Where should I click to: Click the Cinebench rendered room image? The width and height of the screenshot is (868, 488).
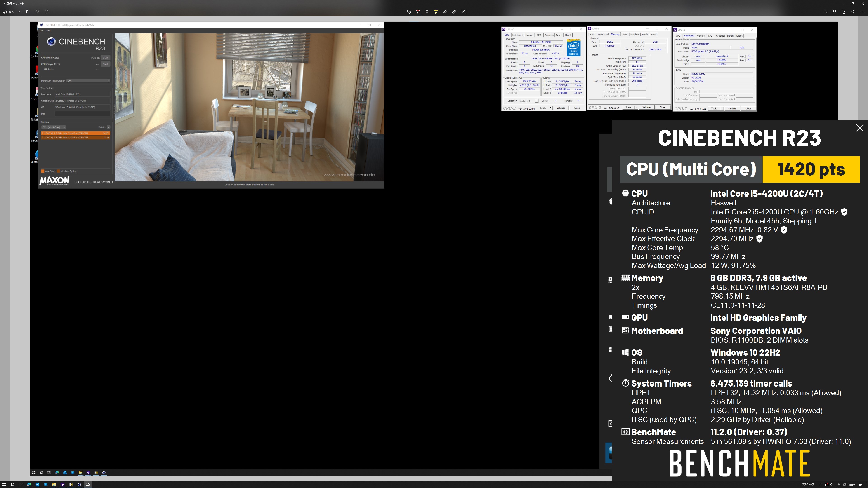coord(249,107)
